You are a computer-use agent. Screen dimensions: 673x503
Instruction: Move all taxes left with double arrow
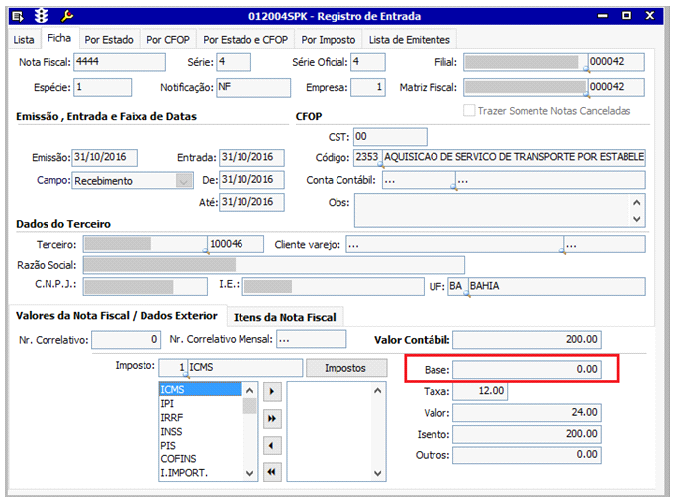pyautogui.click(x=272, y=470)
